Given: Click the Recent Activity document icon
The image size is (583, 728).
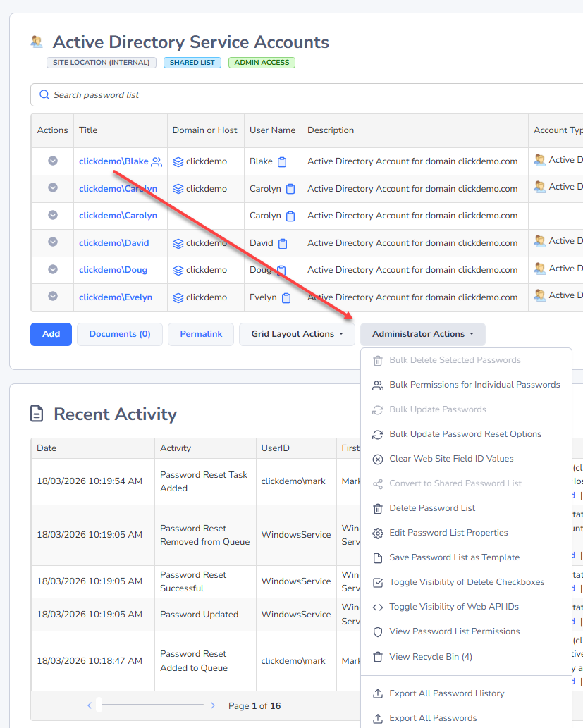Looking at the screenshot, I should click(37, 414).
